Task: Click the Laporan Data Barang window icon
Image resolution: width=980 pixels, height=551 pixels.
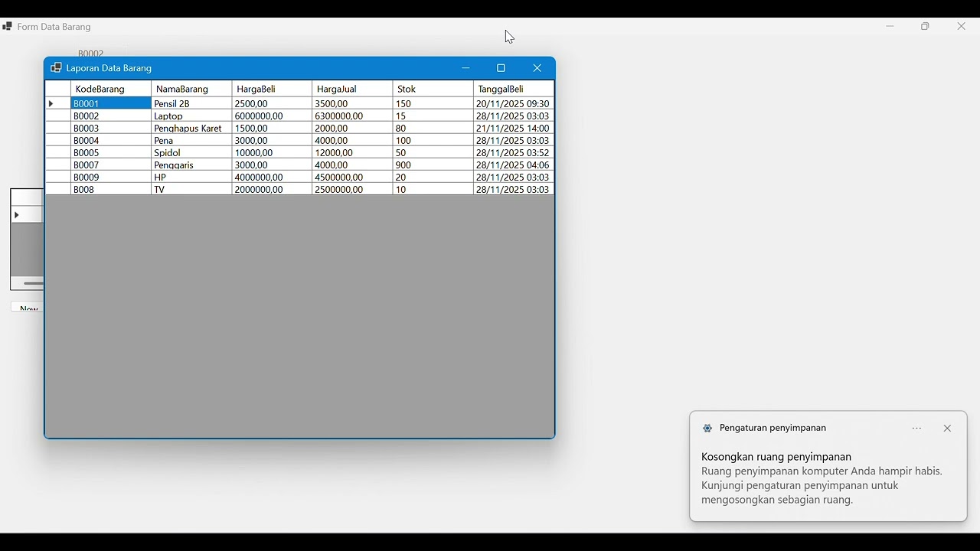Action: [56, 68]
